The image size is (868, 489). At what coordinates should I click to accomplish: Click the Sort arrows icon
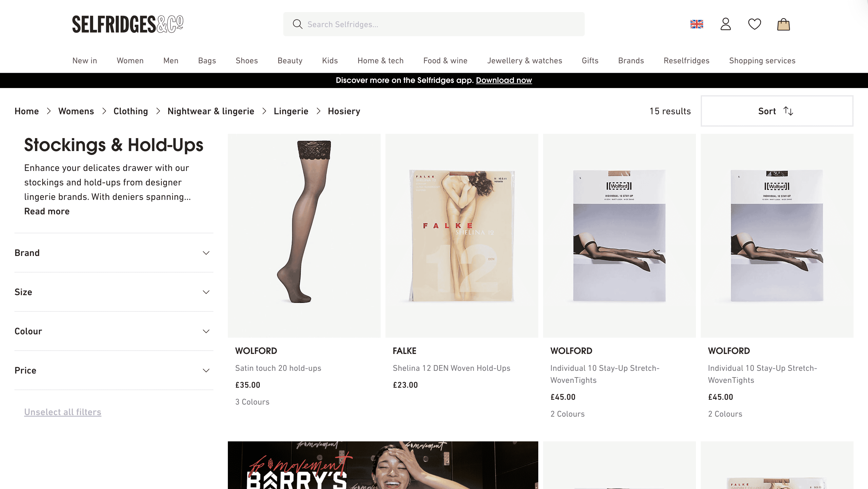coord(788,111)
